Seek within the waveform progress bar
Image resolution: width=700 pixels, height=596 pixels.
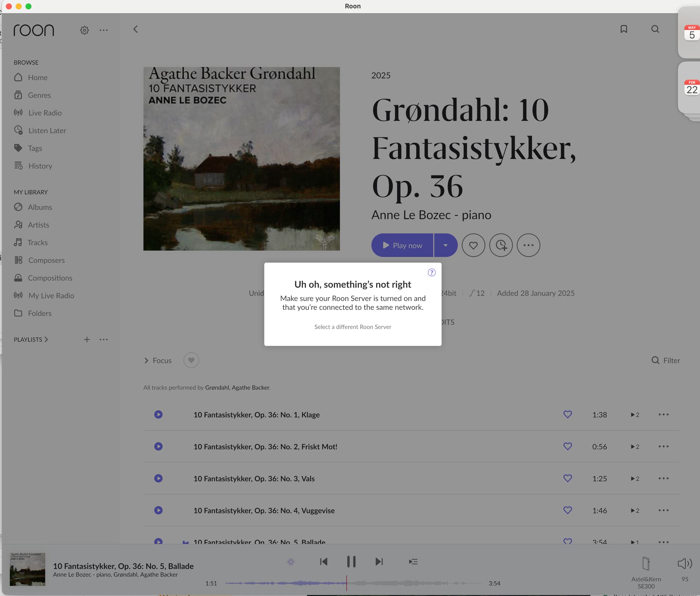point(353,583)
